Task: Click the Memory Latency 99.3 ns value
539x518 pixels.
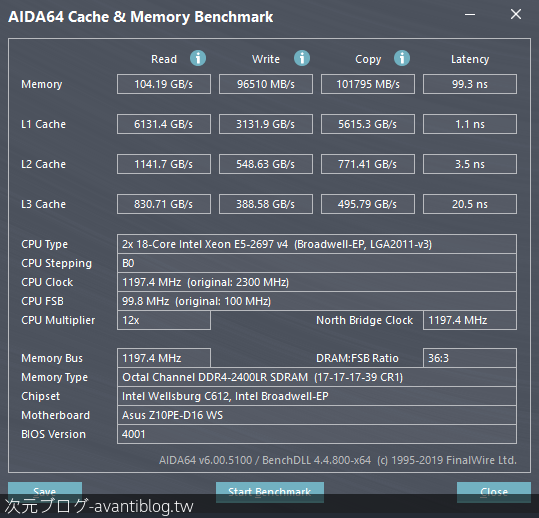Action: pyautogui.click(x=470, y=84)
